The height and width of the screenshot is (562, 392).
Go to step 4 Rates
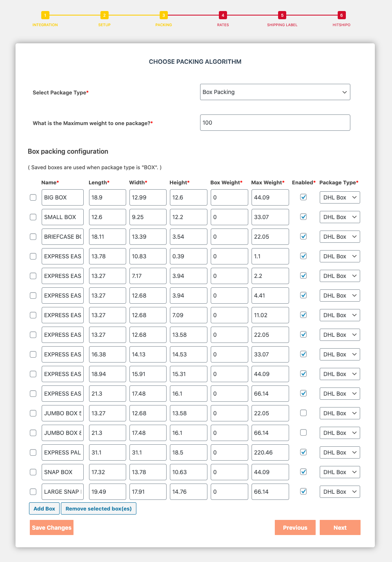coord(223,15)
